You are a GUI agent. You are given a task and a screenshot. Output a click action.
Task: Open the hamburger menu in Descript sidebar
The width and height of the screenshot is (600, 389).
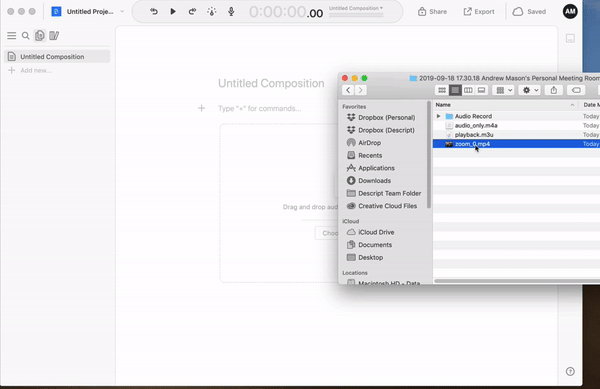(11, 36)
